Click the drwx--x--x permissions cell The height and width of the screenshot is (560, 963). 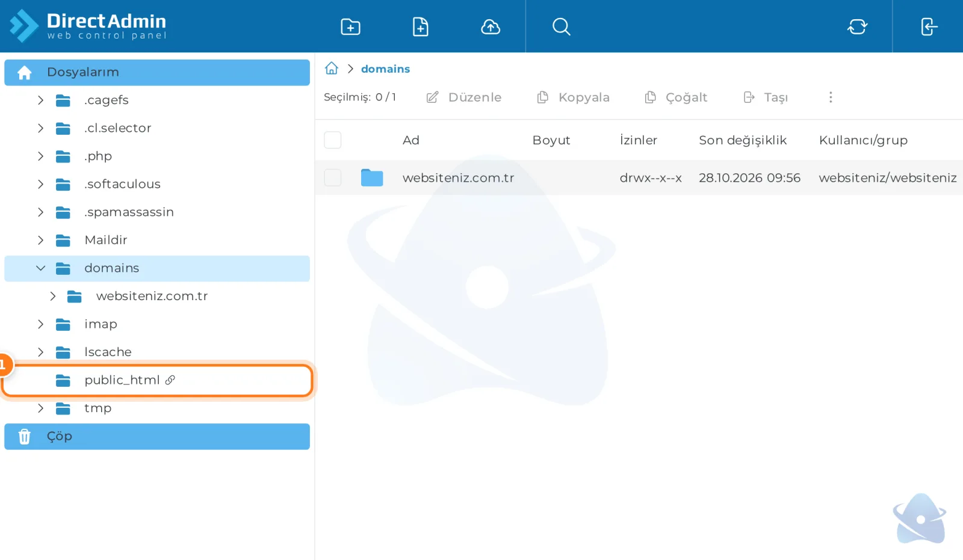(x=651, y=177)
